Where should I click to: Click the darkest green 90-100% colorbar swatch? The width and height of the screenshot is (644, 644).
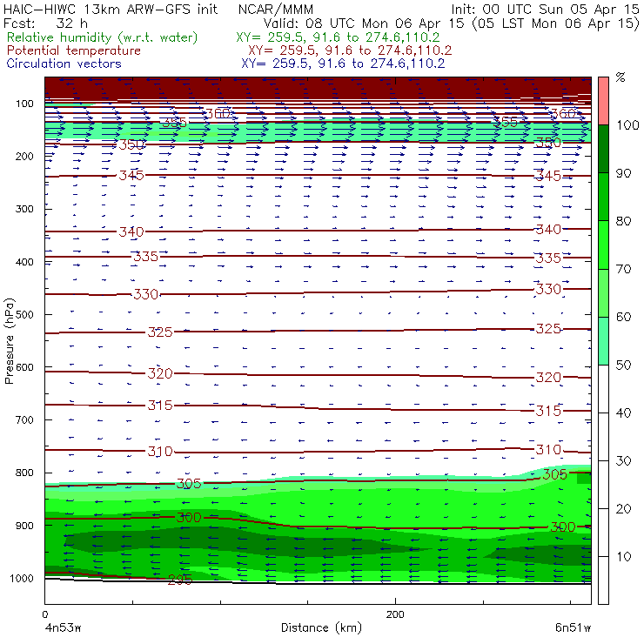point(603,149)
